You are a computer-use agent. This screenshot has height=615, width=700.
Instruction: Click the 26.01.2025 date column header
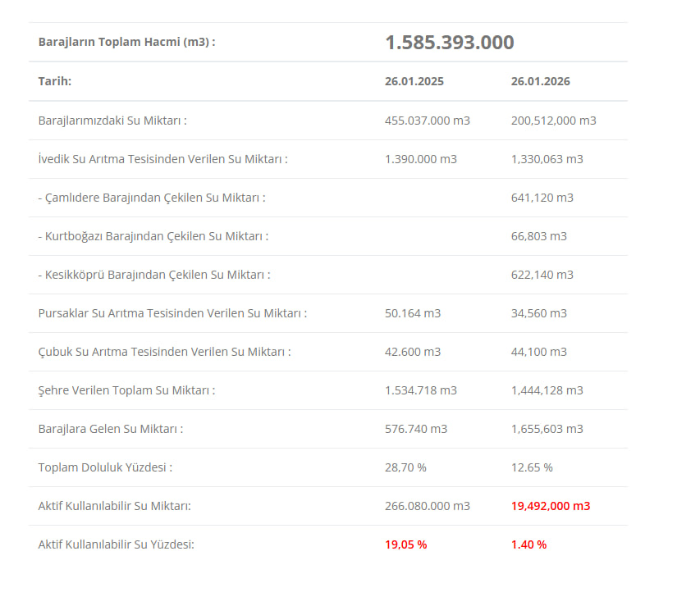point(414,81)
